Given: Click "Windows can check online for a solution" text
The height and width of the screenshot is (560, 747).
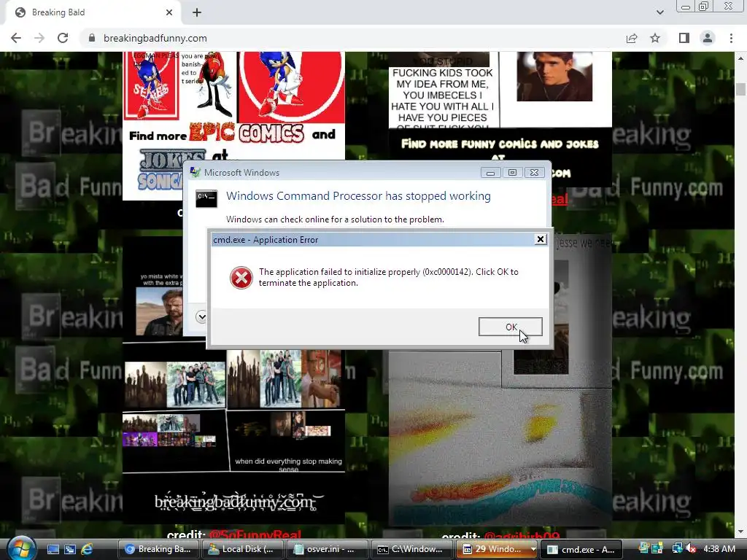Looking at the screenshot, I should pos(335,219).
